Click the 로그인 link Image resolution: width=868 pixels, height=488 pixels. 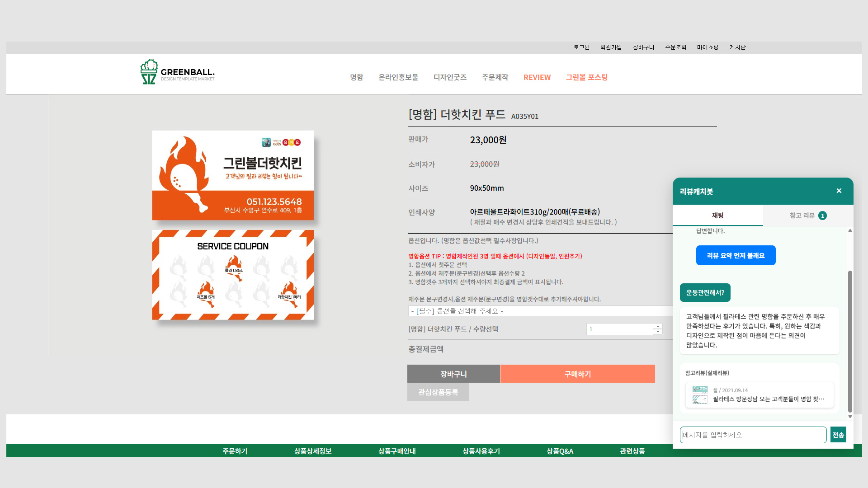point(581,47)
